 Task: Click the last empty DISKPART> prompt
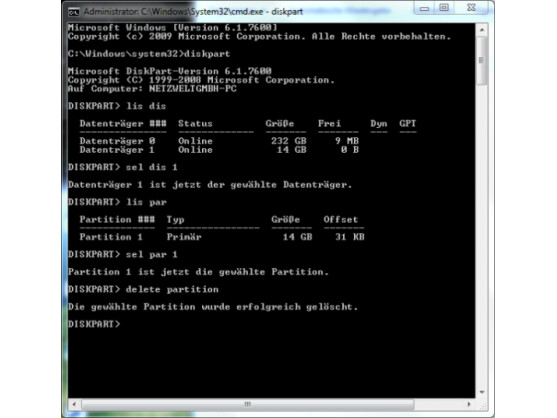click(x=94, y=324)
